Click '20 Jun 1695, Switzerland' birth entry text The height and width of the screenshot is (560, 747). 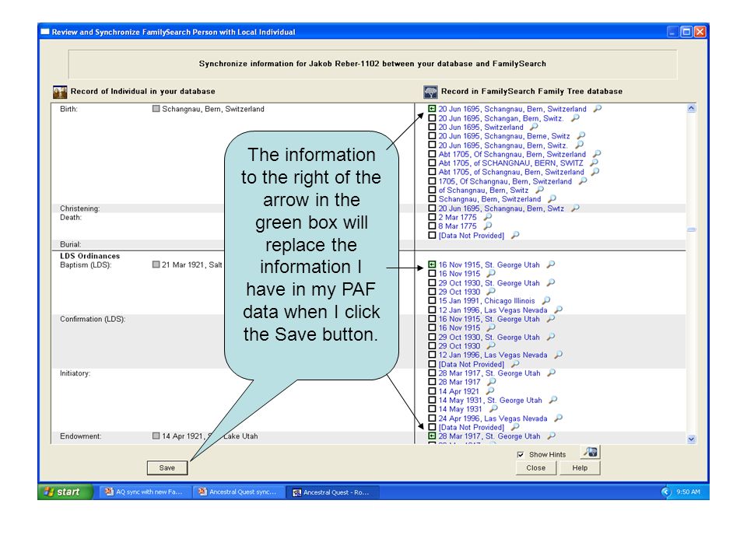481,127
